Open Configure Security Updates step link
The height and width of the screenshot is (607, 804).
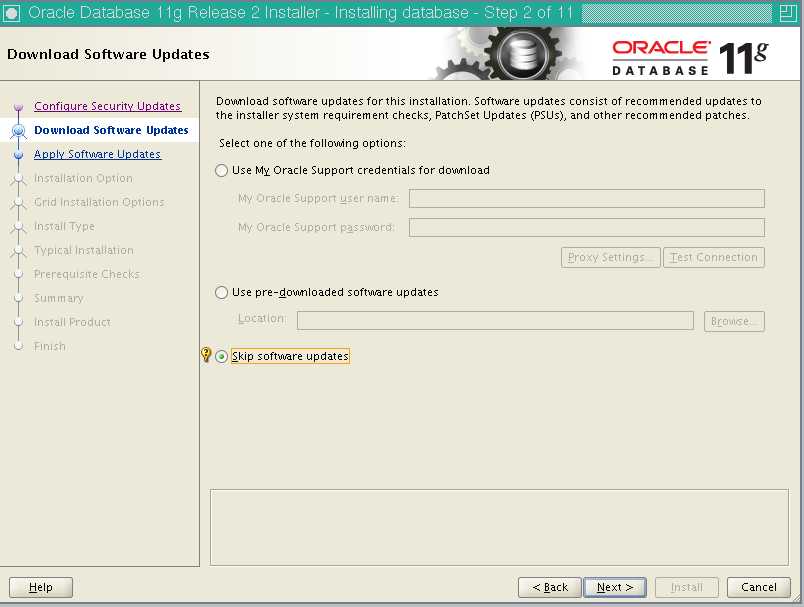(x=108, y=106)
